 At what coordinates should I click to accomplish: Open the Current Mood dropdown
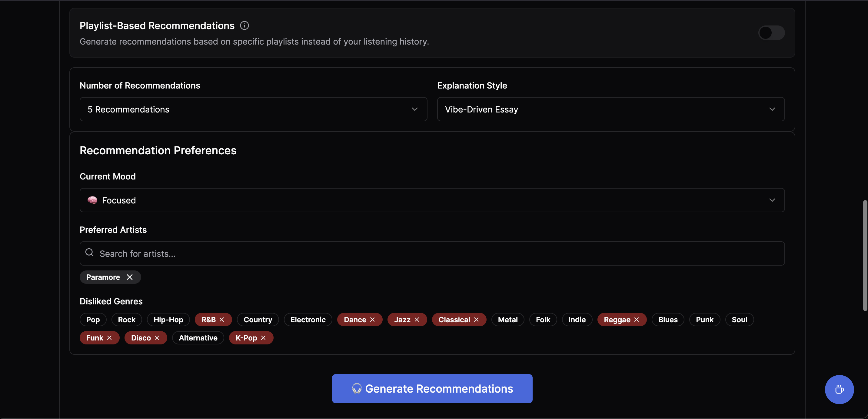click(432, 200)
